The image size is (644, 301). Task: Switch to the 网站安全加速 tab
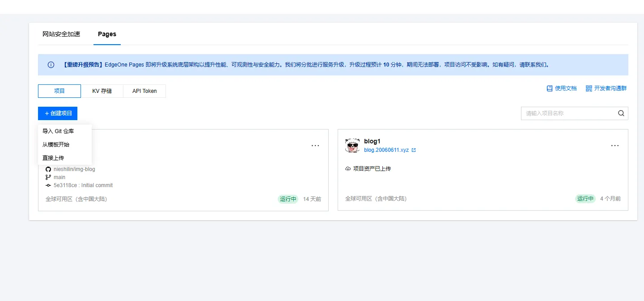point(61,34)
